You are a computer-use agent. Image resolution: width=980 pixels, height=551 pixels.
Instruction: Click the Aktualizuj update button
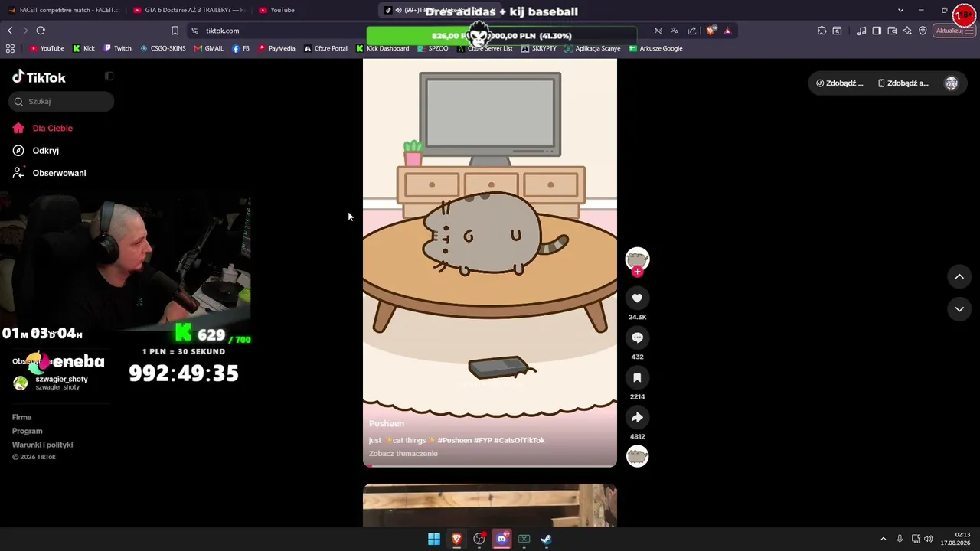[x=954, y=31]
